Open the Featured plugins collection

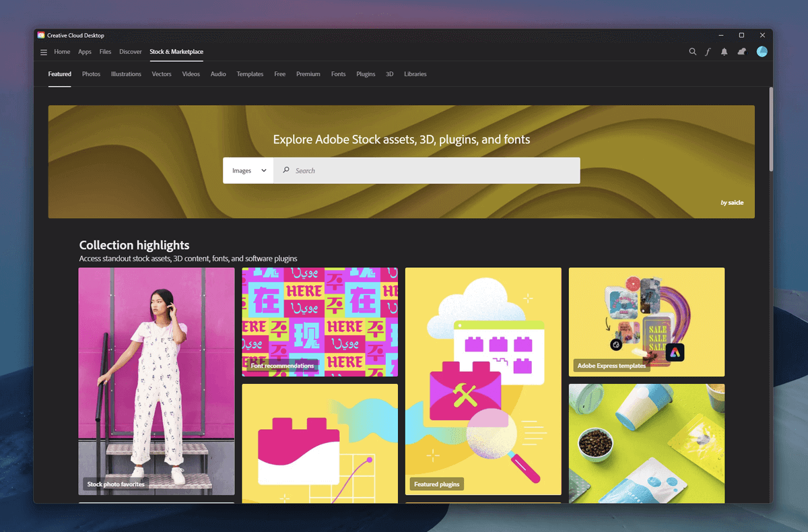coord(483,381)
